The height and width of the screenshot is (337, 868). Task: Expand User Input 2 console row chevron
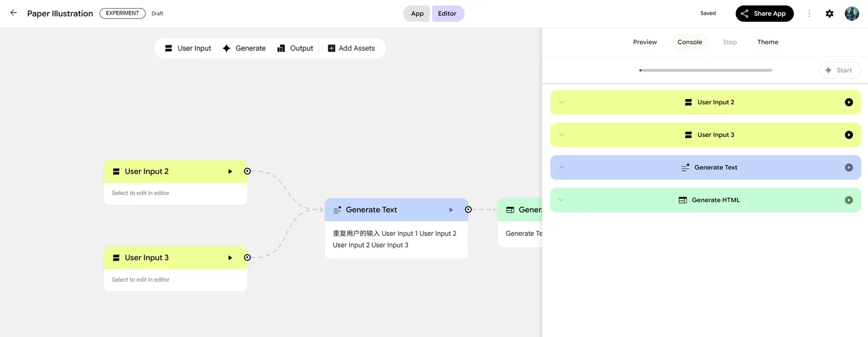[561, 102]
